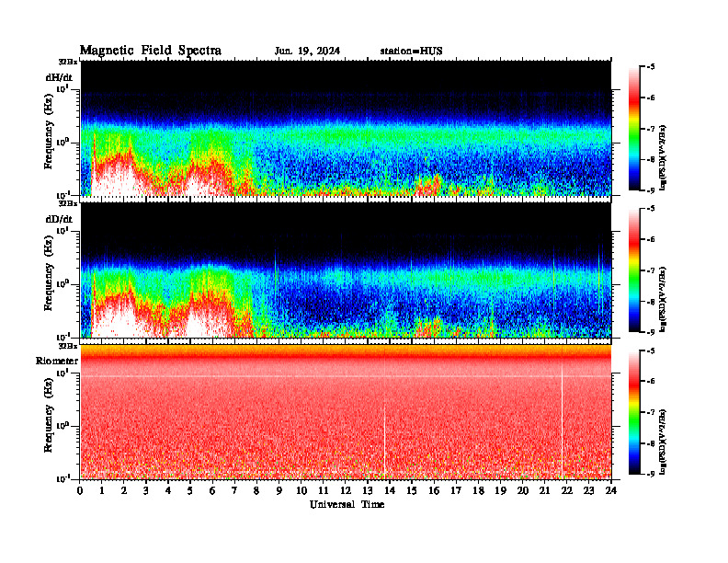Click the time axis tick label '5'

[x=190, y=490]
